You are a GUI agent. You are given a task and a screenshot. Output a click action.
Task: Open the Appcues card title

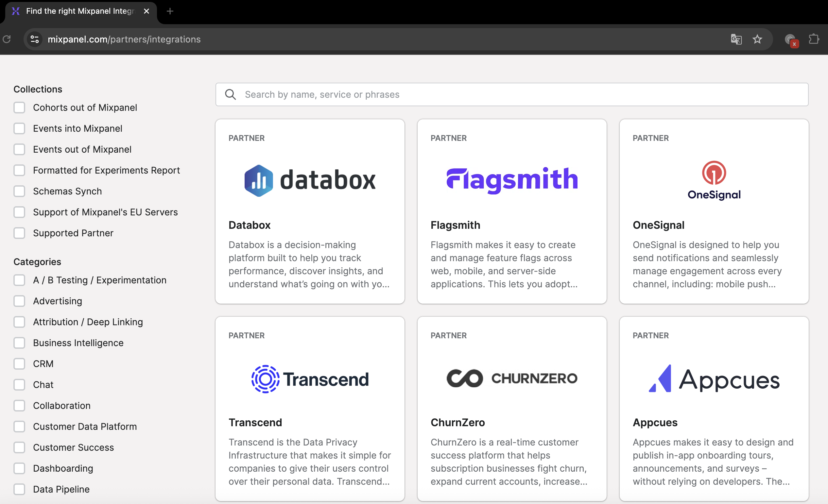point(655,422)
